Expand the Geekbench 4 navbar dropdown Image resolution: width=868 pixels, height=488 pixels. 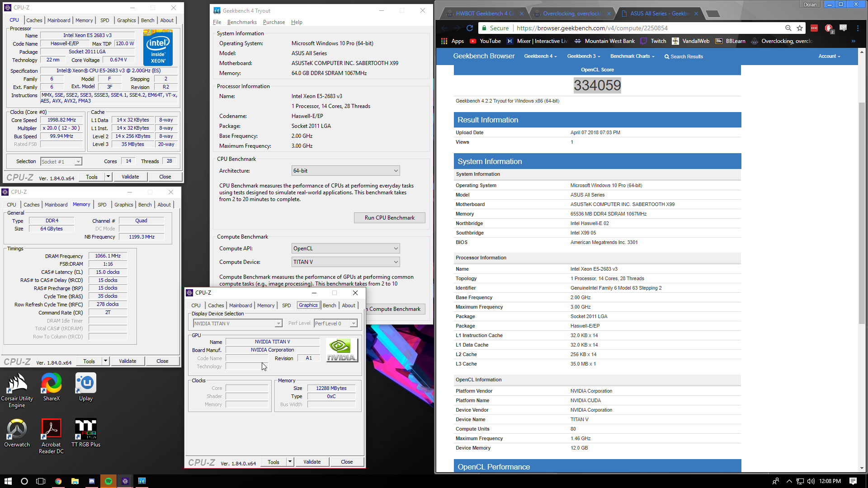coord(540,56)
